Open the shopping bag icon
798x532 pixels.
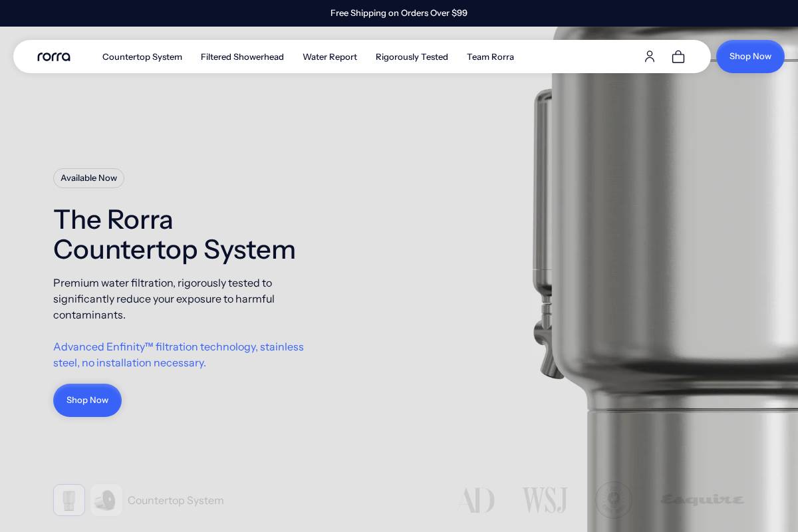coord(678,57)
